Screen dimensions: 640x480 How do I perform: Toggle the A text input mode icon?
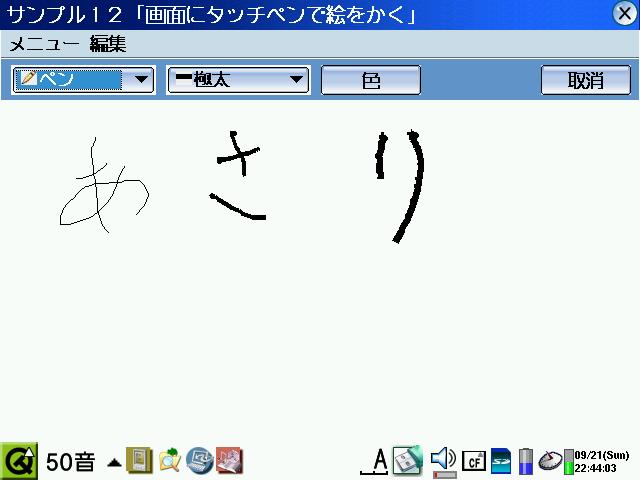coord(374,461)
